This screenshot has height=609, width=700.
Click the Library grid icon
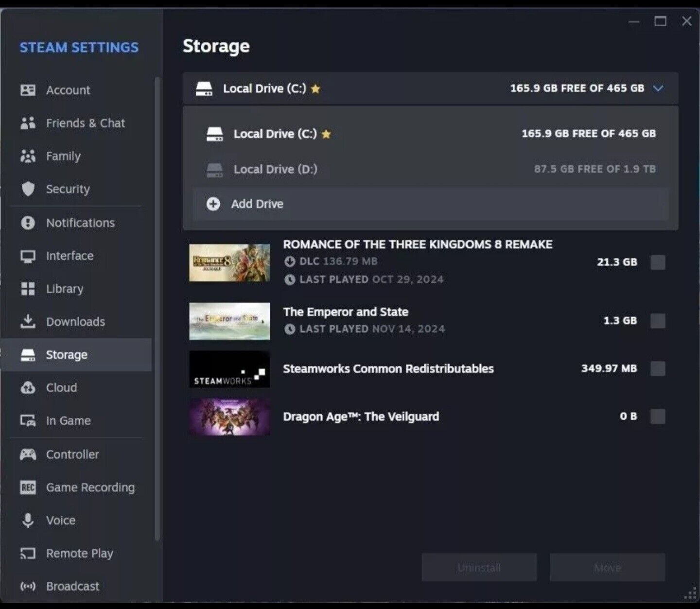pos(28,289)
